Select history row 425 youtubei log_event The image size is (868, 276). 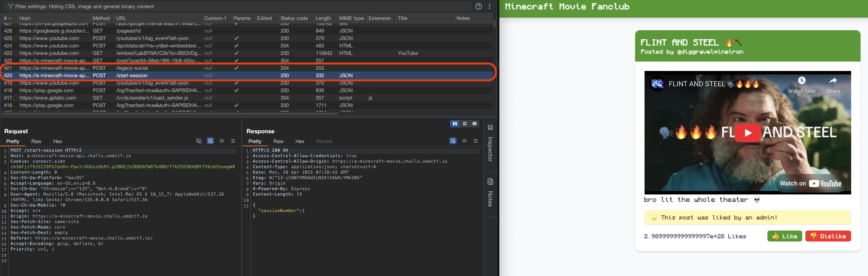pos(247,38)
